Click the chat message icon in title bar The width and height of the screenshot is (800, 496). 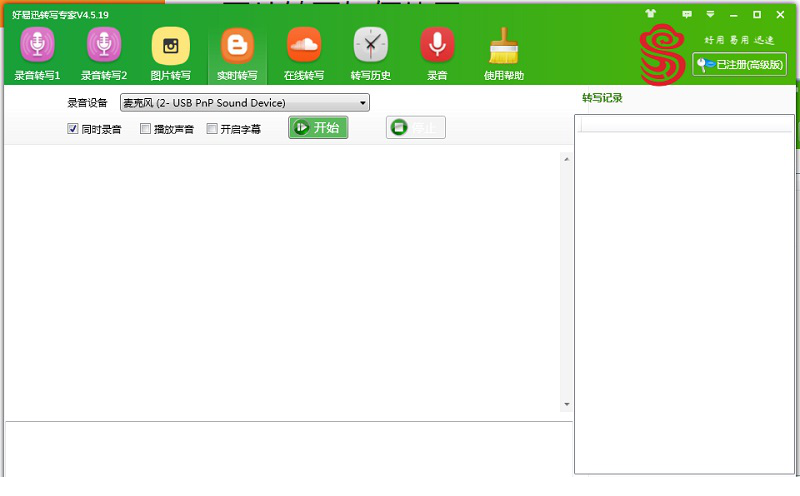click(x=686, y=15)
